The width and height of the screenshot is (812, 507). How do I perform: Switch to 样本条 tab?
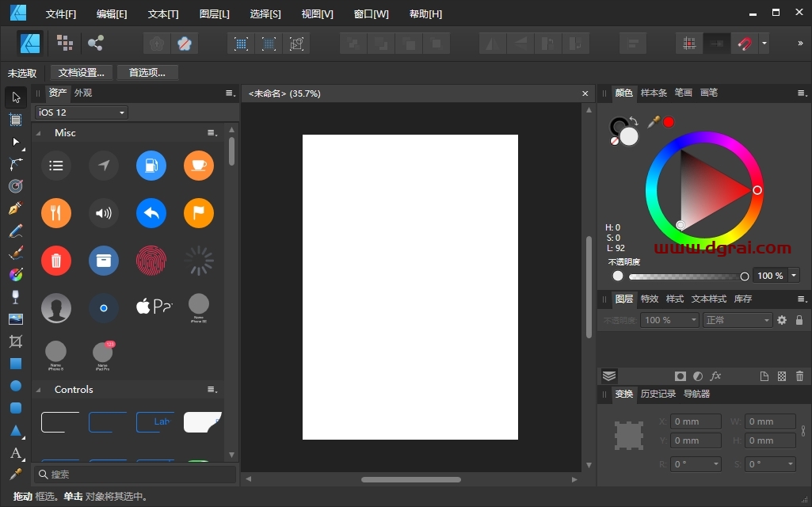pos(654,93)
